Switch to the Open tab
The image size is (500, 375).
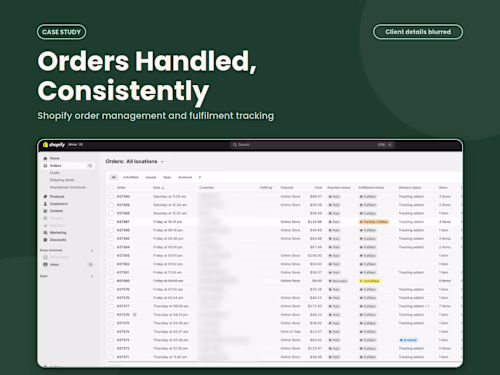click(x=167, y=177)
